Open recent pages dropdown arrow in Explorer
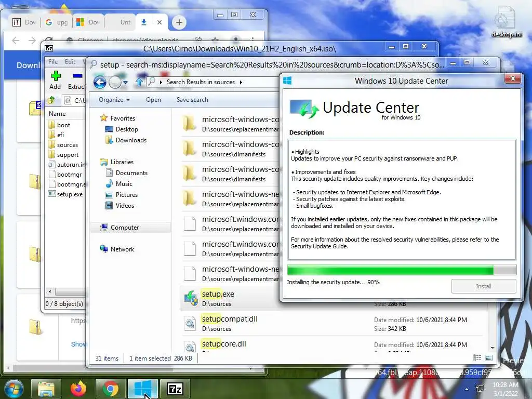532x399 pixels. pos(126,82)
